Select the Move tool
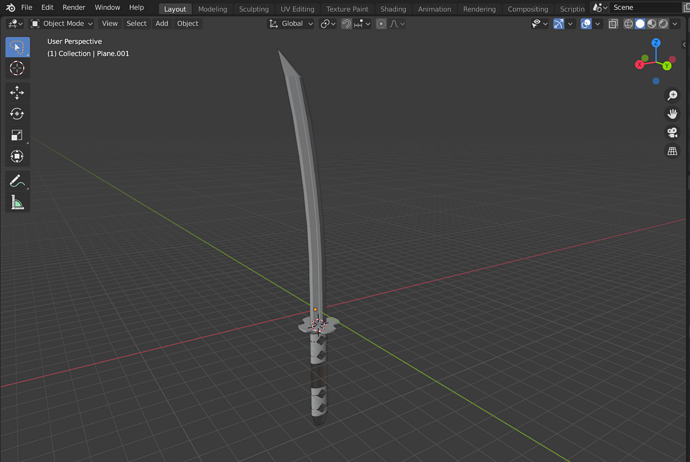 (17, 92)
